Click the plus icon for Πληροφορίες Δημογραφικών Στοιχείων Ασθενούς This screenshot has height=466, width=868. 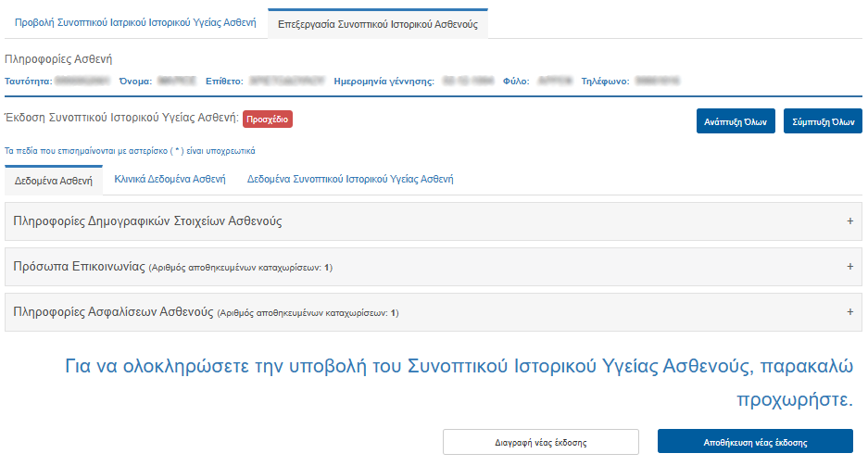click(x=849, y=221)
